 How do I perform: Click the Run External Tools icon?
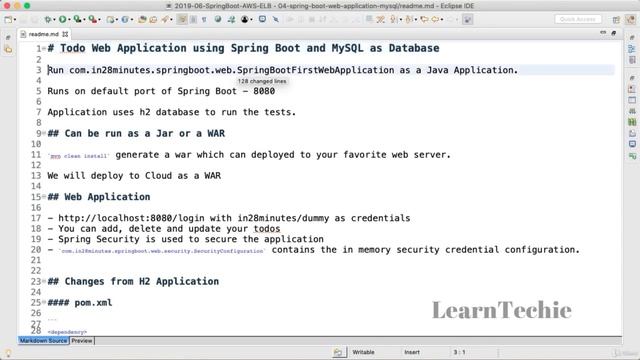(x=93, y=19)
